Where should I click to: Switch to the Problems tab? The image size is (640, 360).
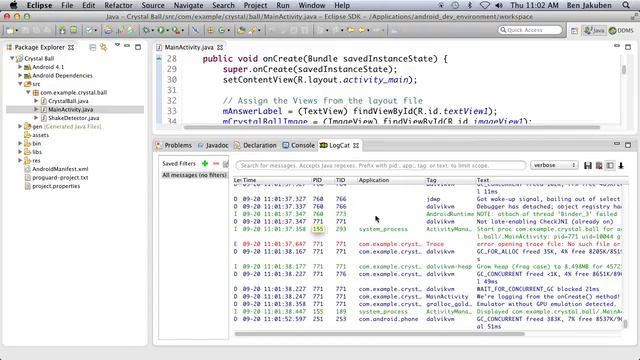[x=174, y=145]
